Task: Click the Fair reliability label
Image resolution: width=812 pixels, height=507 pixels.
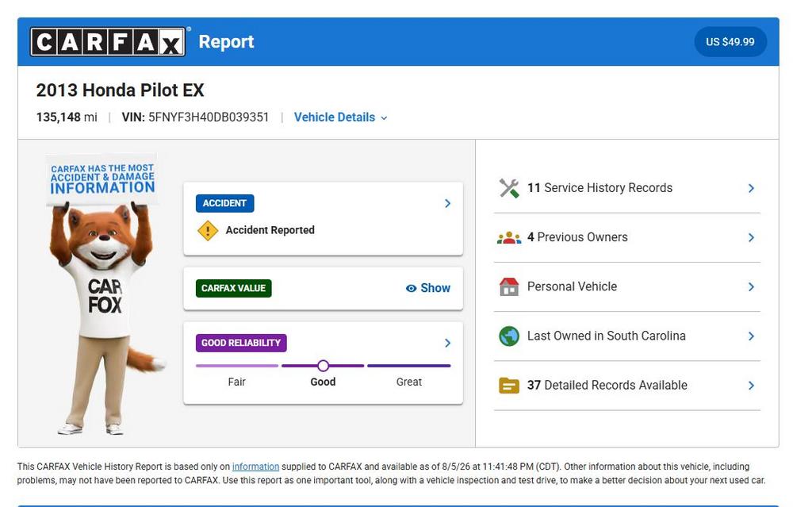Action: click(236, 382)
